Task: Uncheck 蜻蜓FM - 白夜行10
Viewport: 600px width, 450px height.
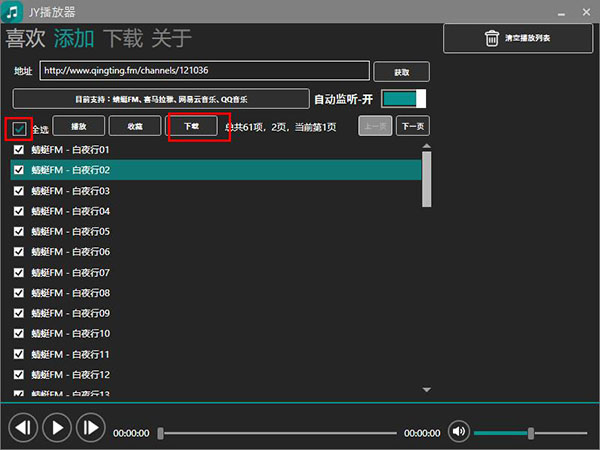Action: click(19, 334)
